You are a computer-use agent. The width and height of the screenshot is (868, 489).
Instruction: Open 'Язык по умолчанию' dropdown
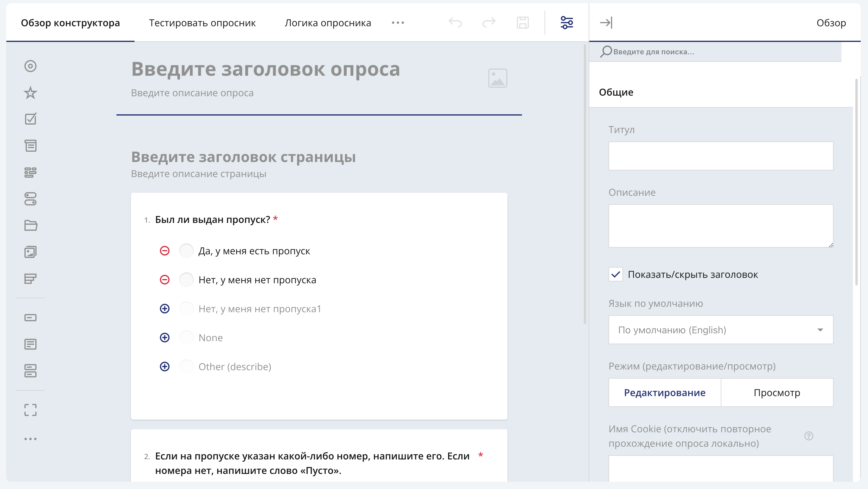pos(721,330)
